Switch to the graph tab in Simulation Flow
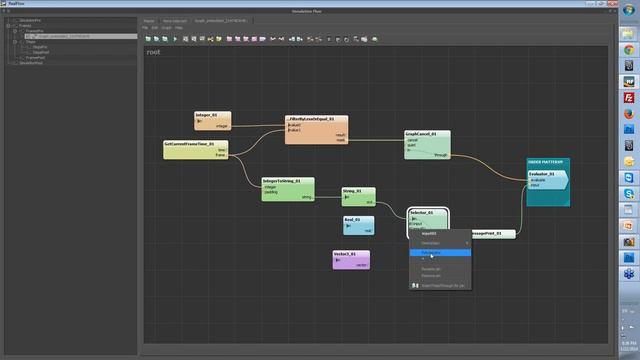640x360 pixels. (221, 21)
